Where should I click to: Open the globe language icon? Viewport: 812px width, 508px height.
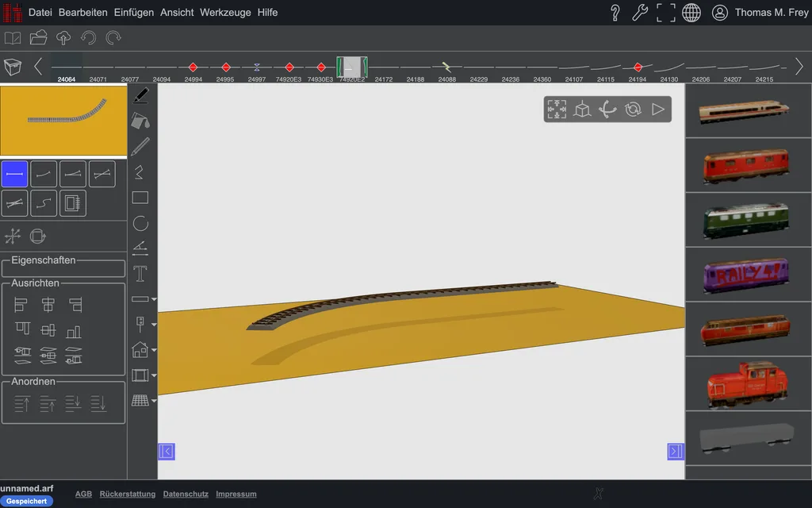pos(691,13)
